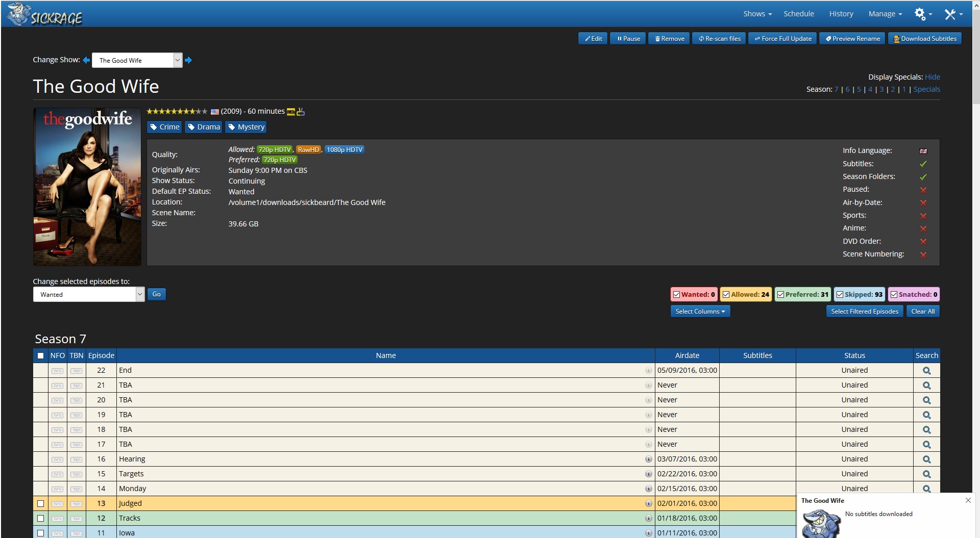Toggle the Snatched: 0 filter checkbox
The height and width of the screenshot is (538, 980).
pos(894,295)
